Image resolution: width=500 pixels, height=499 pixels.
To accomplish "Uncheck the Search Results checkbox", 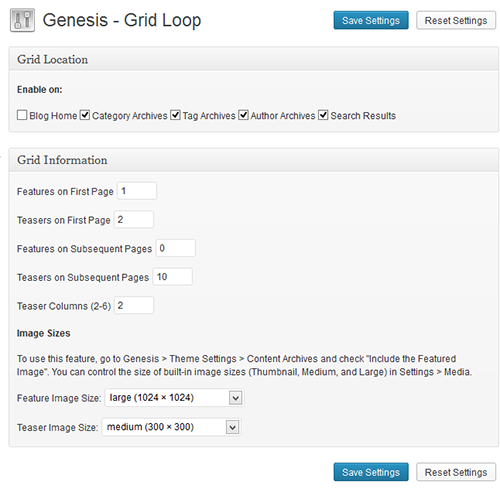I will click(323, 115).
